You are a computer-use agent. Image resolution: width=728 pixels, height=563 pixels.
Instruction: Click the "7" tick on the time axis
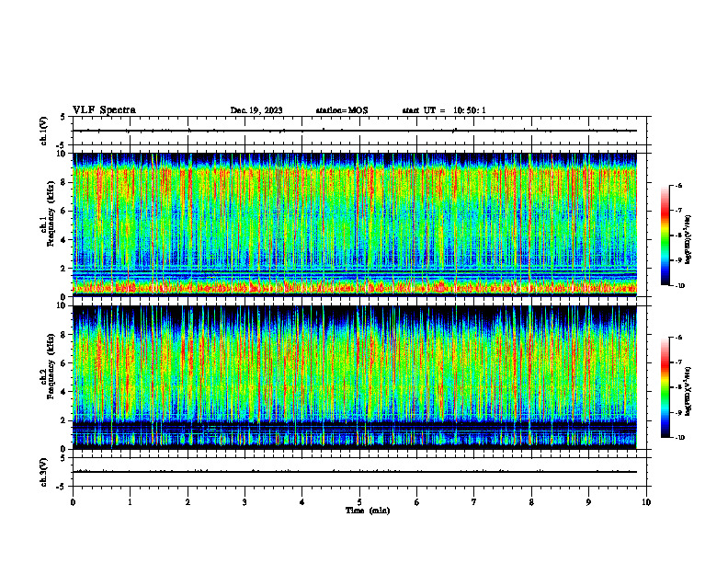pyautogui.click(x=474, y=502)
